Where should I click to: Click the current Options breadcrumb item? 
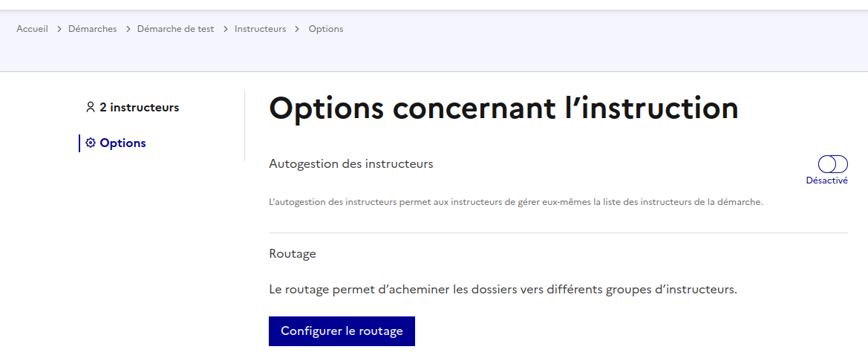click(326, 29)
